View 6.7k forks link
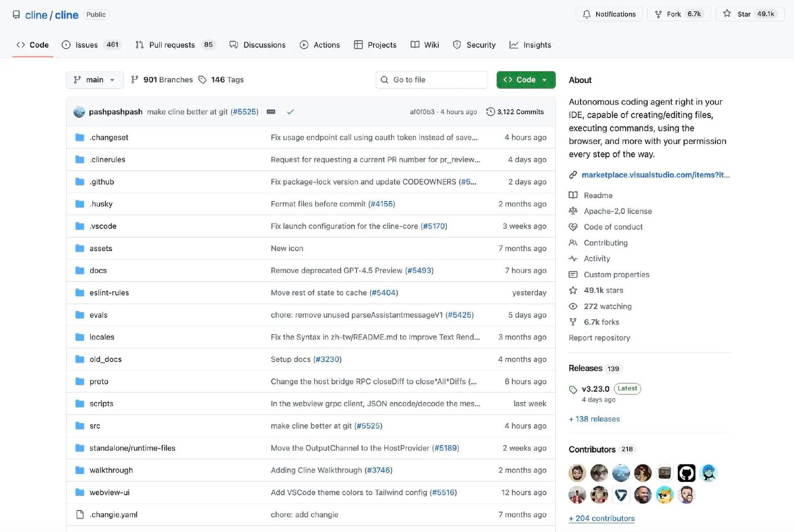 point(601,322)
